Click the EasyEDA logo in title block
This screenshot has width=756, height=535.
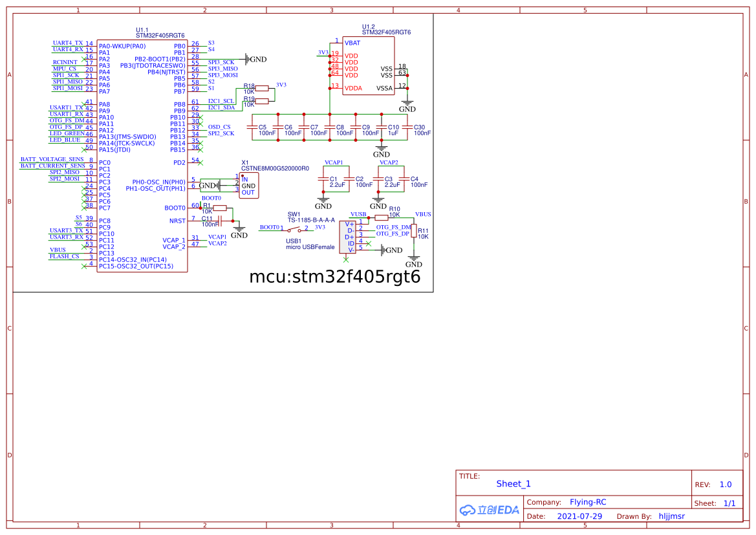tap(489, 510)
